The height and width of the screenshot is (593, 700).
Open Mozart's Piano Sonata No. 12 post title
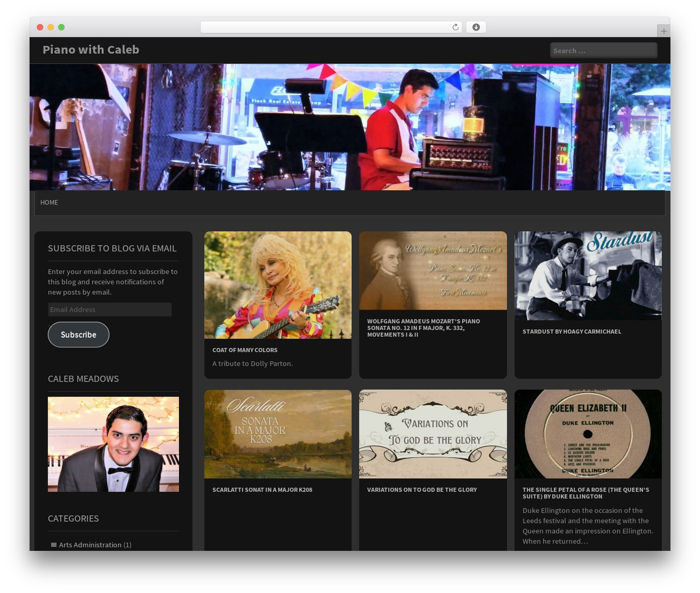pos(424,328)
